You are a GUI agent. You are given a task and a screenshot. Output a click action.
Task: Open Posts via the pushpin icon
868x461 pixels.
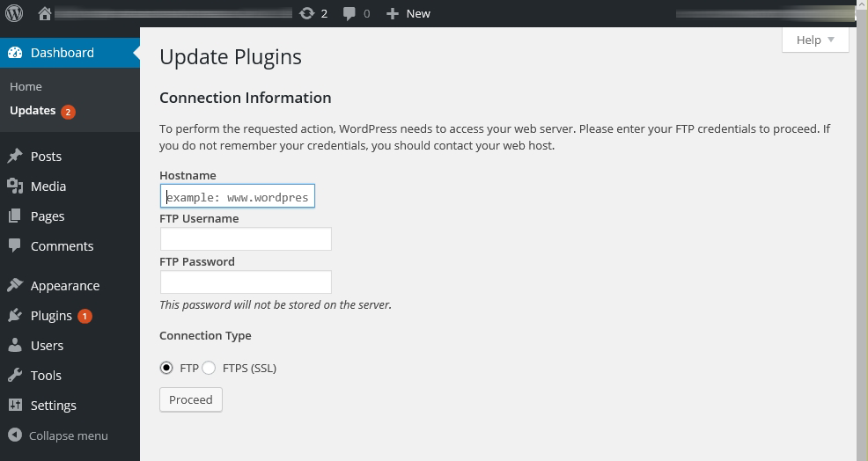pos(15,156)
